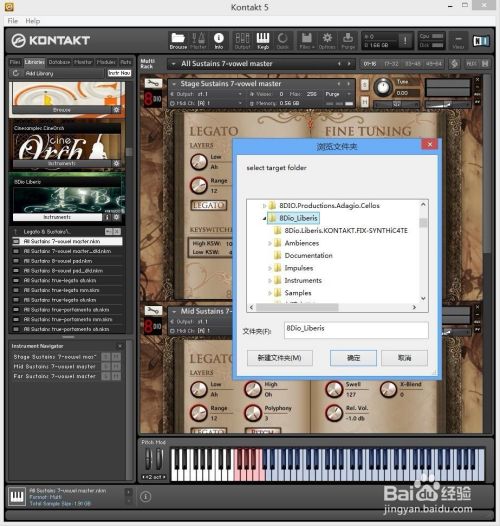Mute the Stage Sustains instrument

pyautogui.click(x=364, y=101)
